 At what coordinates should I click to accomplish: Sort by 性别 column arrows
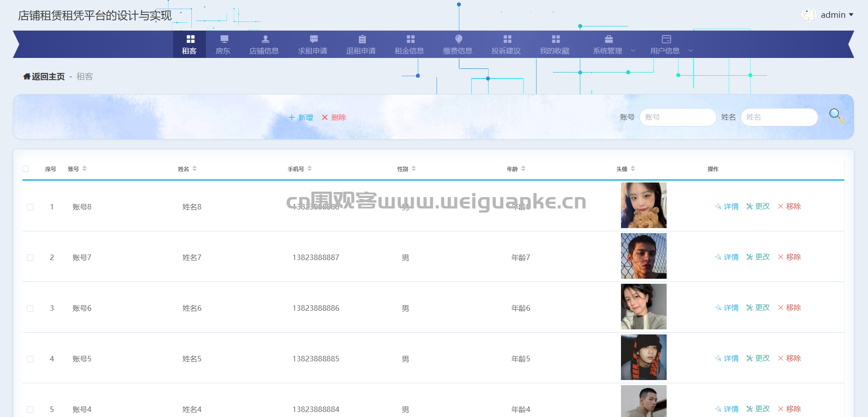(414, 169)
